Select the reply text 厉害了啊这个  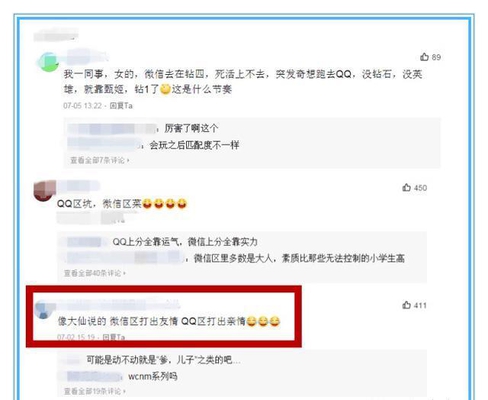(191, 128)
